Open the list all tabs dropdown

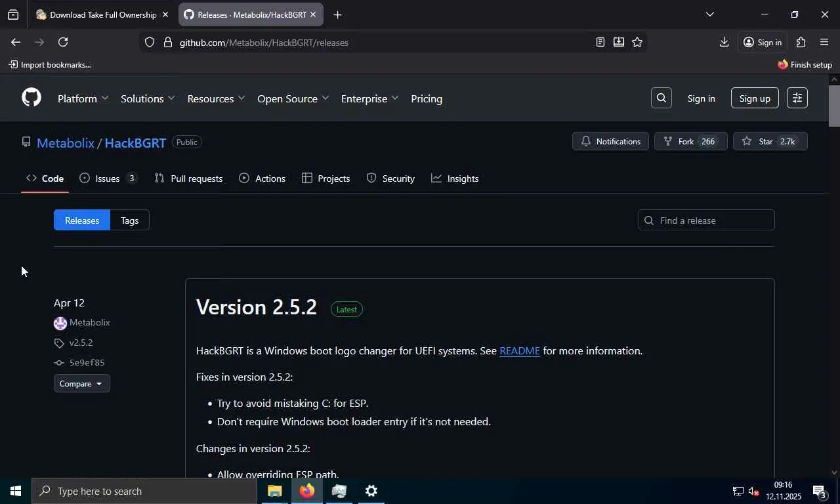point(709,14)
